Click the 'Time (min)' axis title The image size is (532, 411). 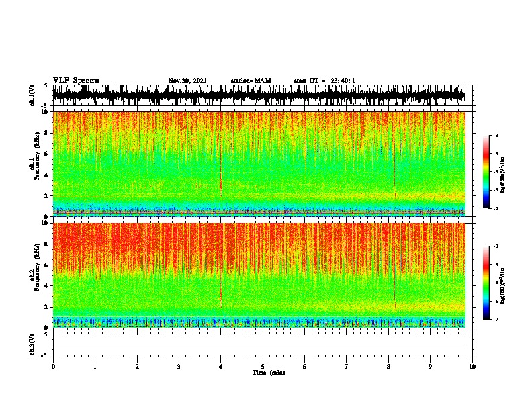coord(269,373)
